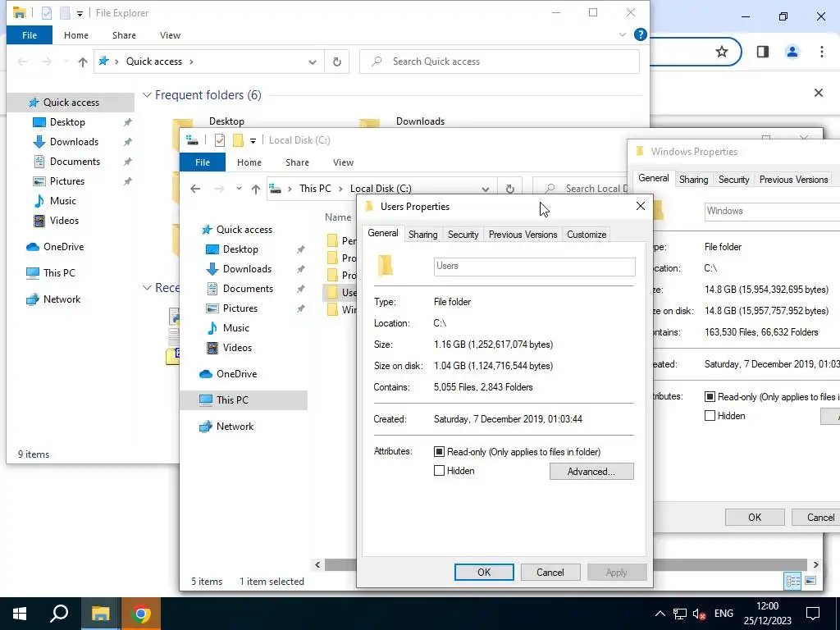Click the Chrome bookmark star icon
The image size is (840, 630).
tap(722, 52)
